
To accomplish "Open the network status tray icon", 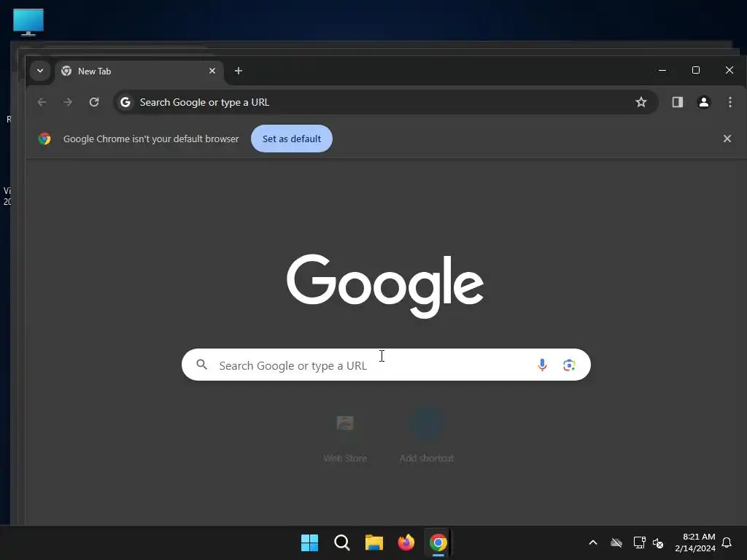I will point(639,542).
